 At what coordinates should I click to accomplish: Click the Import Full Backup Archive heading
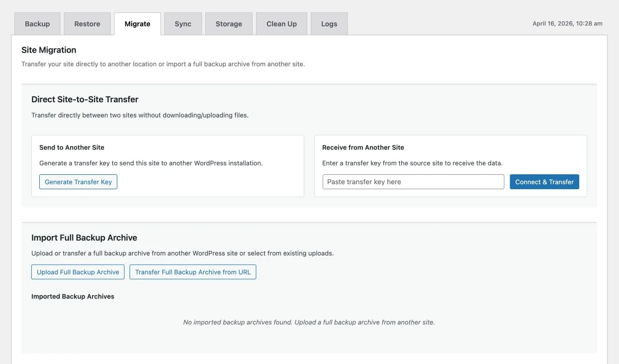pos(84,238)
